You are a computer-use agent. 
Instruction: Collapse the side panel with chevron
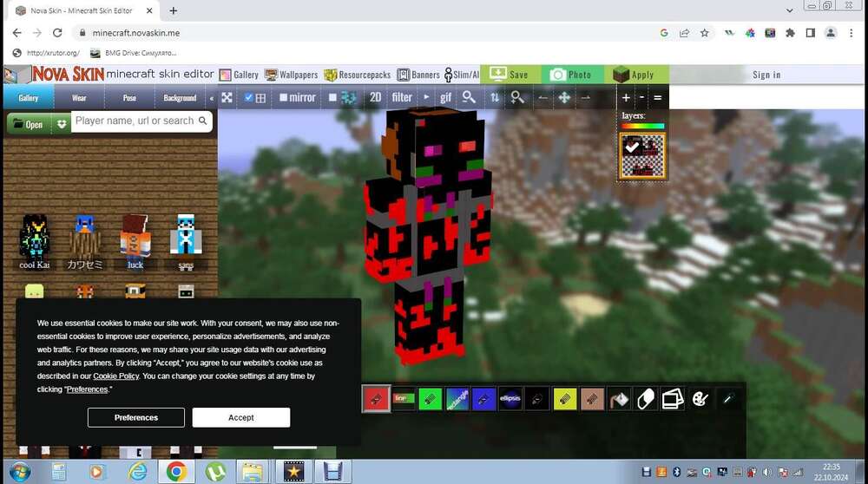(212, 99)
